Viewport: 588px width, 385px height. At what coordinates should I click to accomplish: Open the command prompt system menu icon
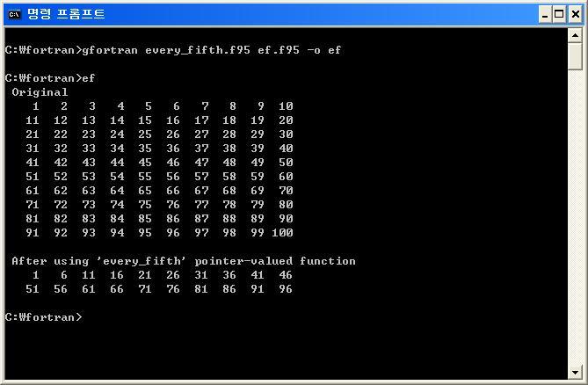coord(14,14)
